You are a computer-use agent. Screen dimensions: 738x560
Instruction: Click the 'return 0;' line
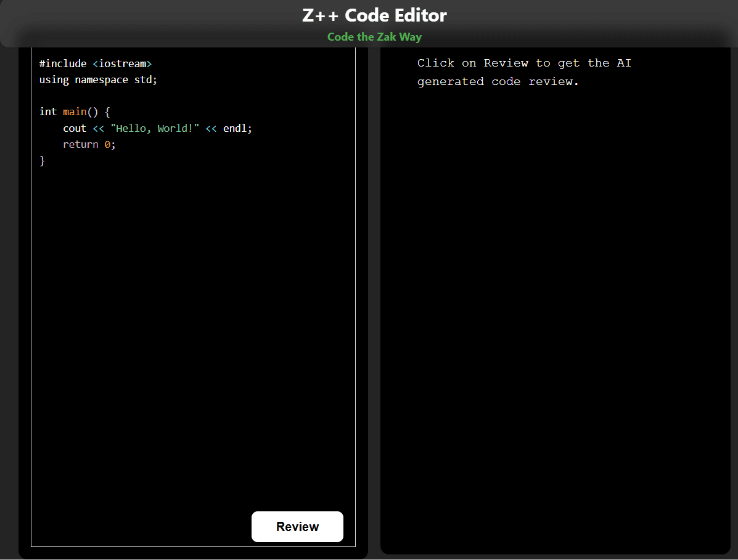tap(89, 144)
